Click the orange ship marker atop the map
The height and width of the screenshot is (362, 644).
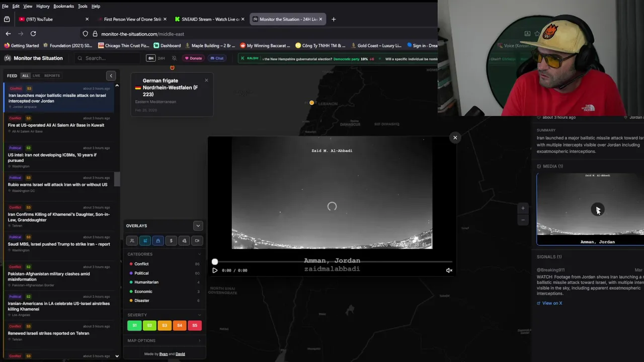point(172,68)
